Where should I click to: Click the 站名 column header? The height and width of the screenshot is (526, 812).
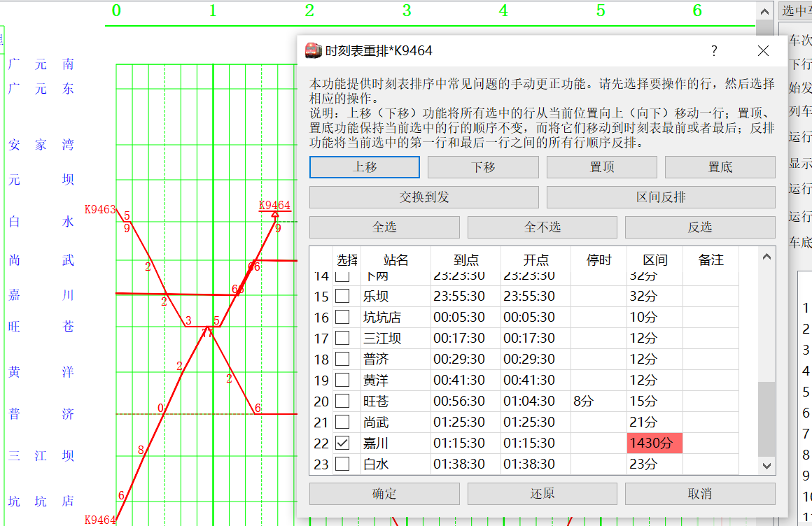[395, 260]
